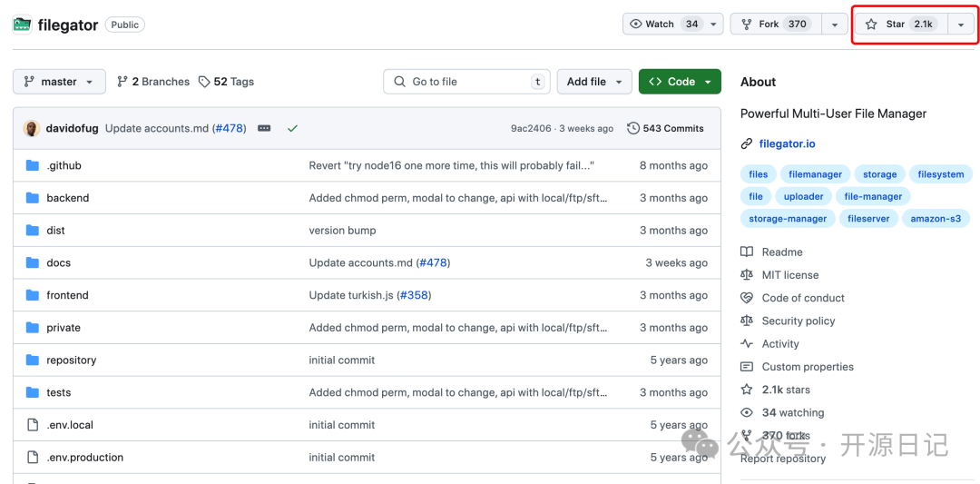The image size is (980, 484).
Task: Select the uploader topic tag
Action: (x=803, y=196)
